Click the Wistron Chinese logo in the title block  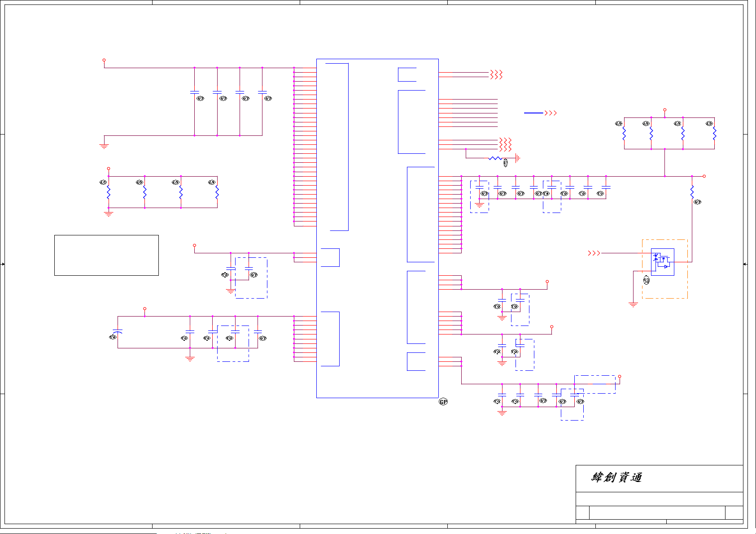pos(616,477)
